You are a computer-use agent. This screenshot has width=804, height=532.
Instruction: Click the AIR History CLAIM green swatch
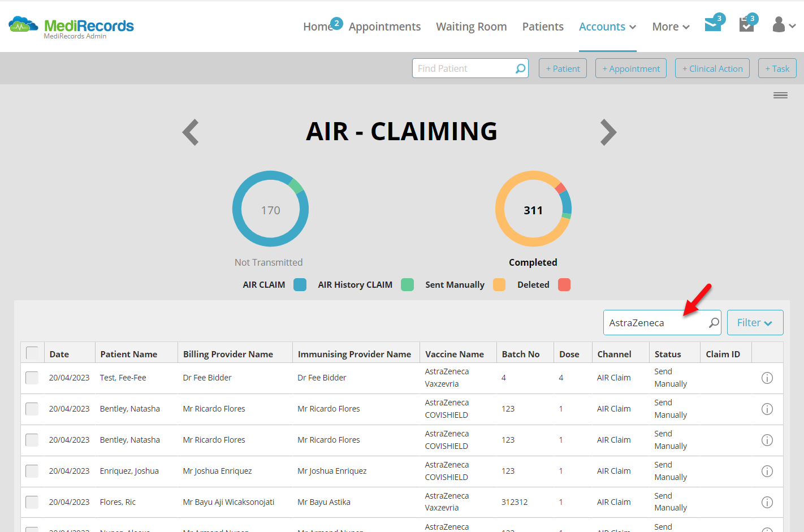[x=407, y=284]
